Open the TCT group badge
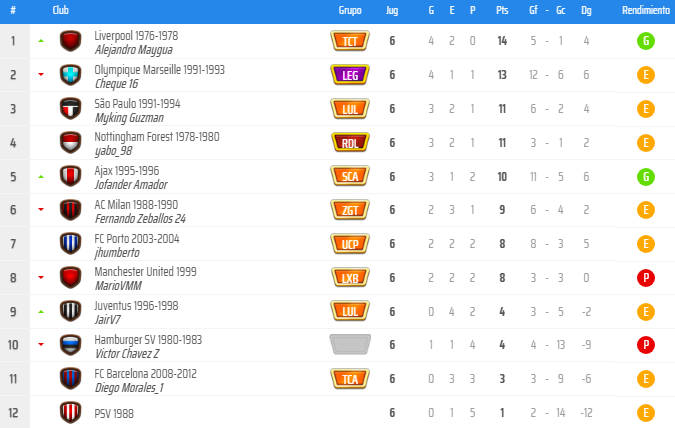 pos(350,42)
